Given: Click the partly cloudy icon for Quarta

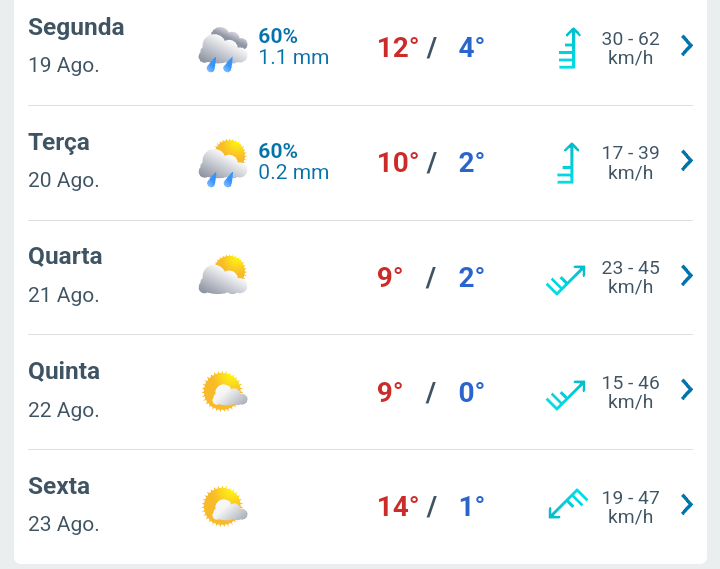Looking at the screenshot, I should tap(223, 275).
